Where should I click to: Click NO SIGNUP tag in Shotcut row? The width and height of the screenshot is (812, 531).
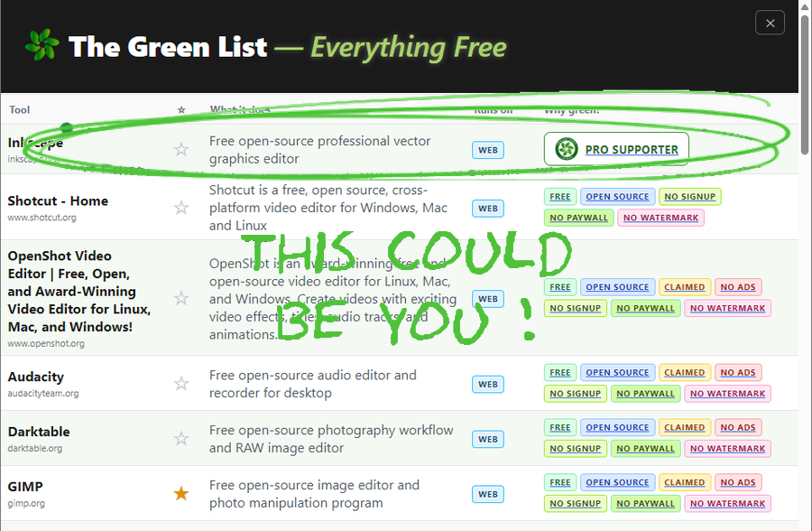[x=690, y=197]
